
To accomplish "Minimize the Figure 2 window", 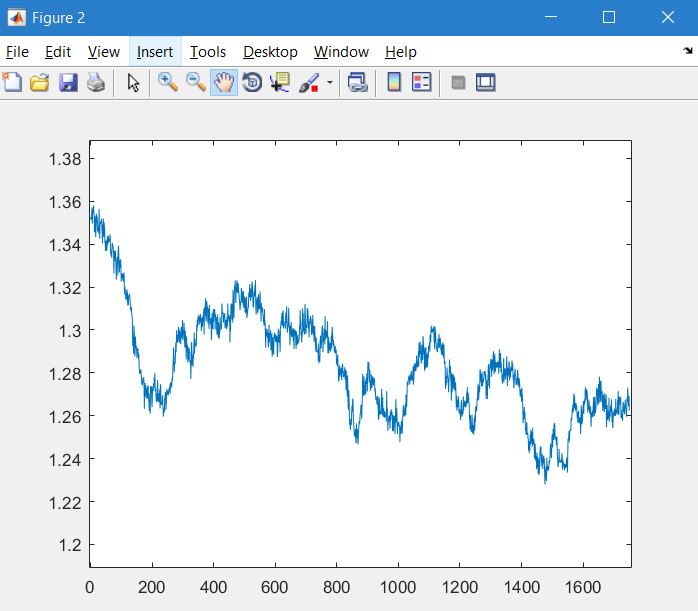I will click(551, 17).
